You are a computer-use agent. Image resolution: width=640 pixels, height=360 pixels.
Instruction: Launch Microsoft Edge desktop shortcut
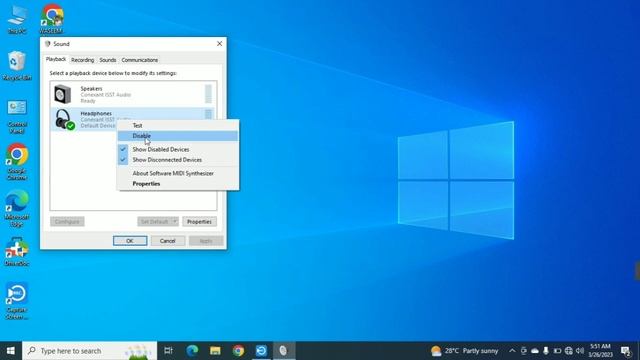click(x=17, y=208)
